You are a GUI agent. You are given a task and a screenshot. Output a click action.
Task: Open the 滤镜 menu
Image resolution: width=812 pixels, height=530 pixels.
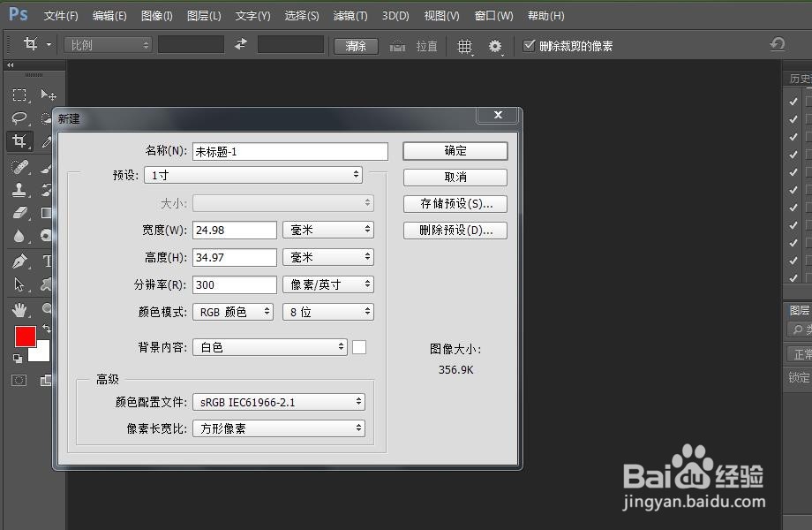point(350,15)
